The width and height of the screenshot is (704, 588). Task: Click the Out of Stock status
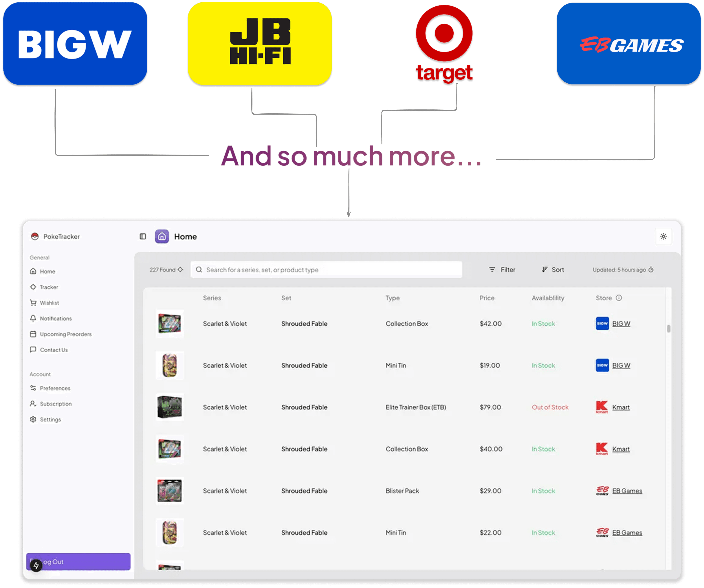pyautogui.click(x=550, y=408)
